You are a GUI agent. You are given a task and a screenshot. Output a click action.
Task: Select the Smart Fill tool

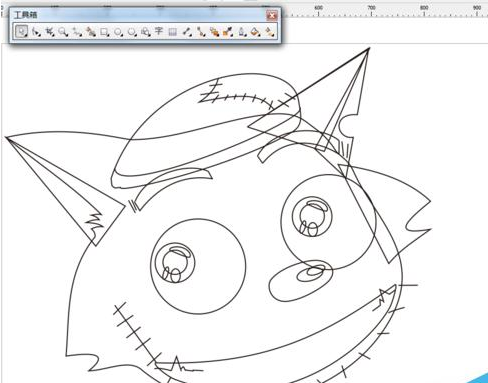[x=91, y=32]
